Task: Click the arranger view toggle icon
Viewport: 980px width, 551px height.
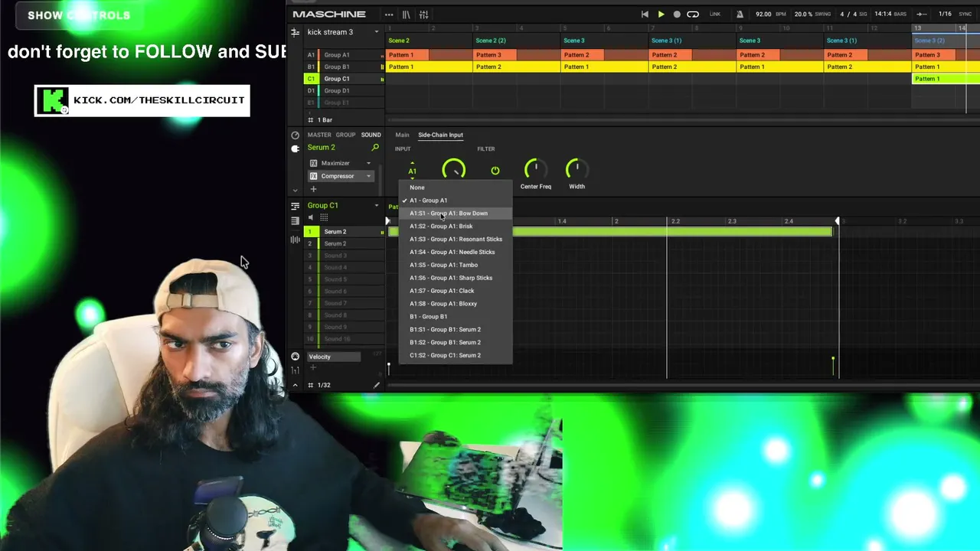Action: pyautogui.click(x=295, y=32)
